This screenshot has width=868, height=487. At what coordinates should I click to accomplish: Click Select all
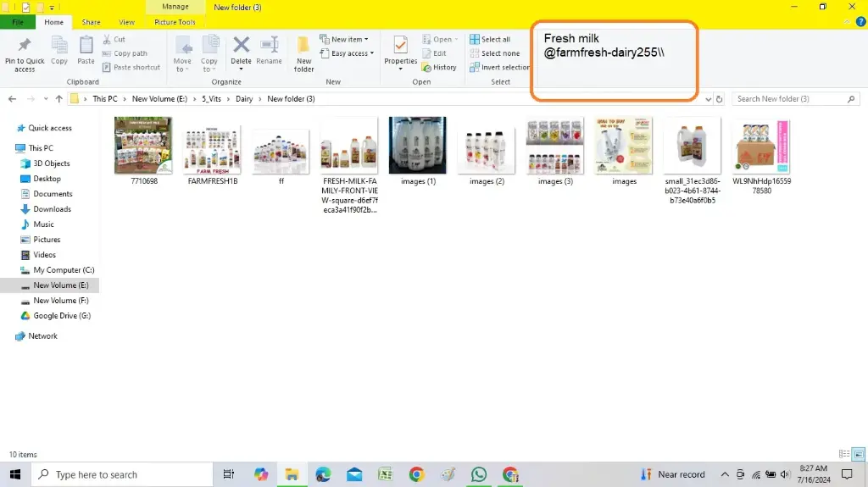click(x=491, y=39)
